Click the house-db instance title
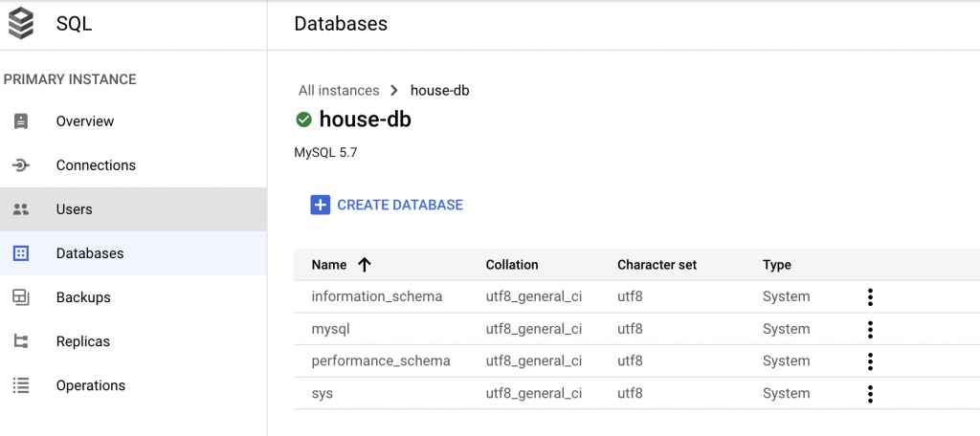 click(x=365, y=120)
